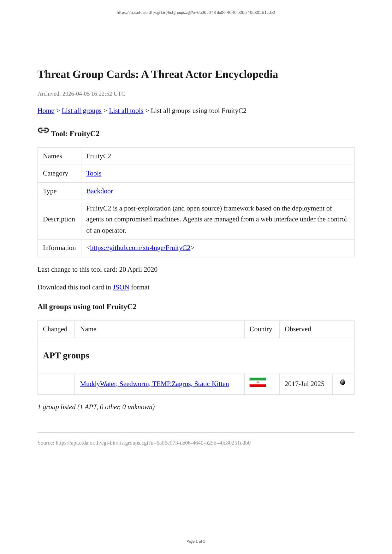Viewport: 392px width, 554px height.
Task: Click the chain link icon beside Tool: FruityC2
Action: coord(43,130)
